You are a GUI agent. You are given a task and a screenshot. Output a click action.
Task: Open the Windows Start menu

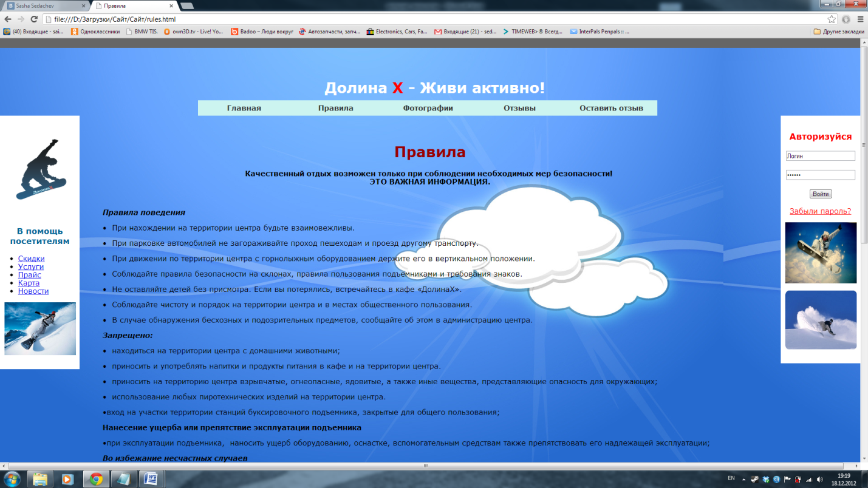12,478
